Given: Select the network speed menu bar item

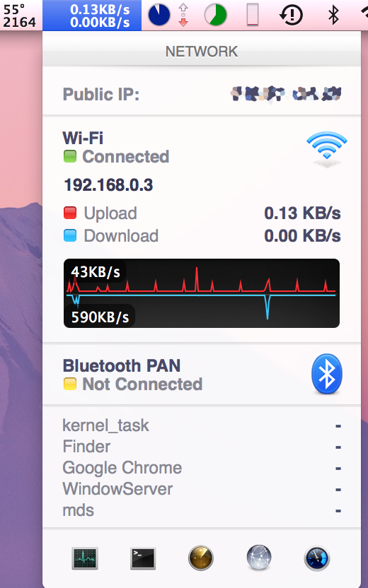Looking at the screenshot, I should (x=92, y=16).
